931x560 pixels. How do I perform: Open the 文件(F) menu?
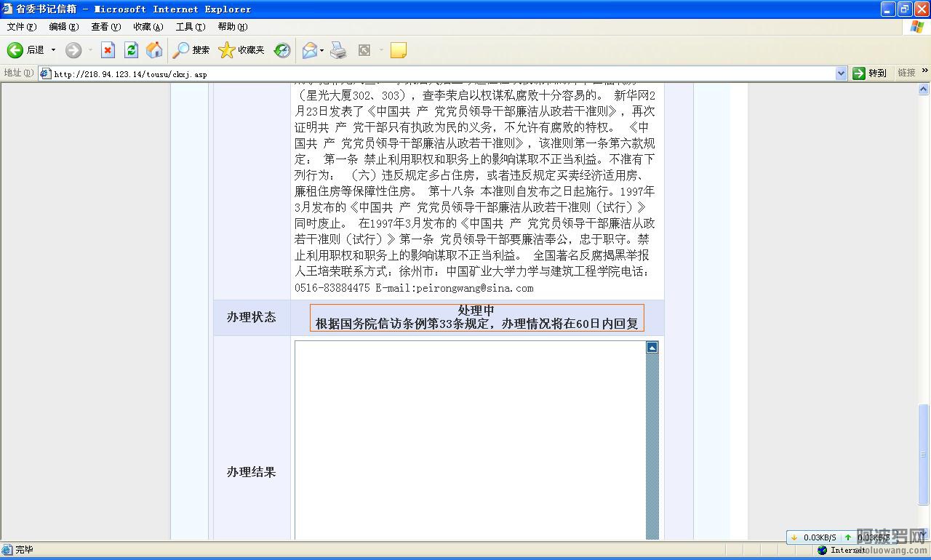coord(22,27)
